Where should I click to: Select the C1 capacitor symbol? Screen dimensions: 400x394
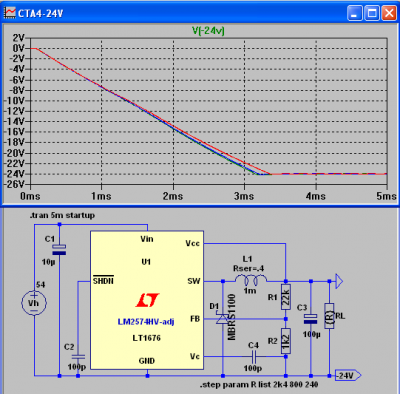coord(59,250)
